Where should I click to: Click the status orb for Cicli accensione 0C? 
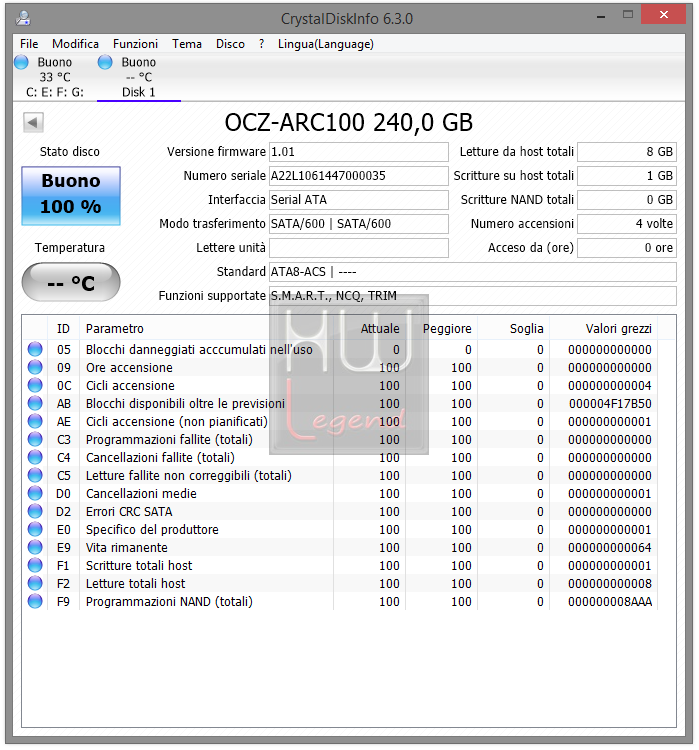pyautogui.click(x=35, y=385)
